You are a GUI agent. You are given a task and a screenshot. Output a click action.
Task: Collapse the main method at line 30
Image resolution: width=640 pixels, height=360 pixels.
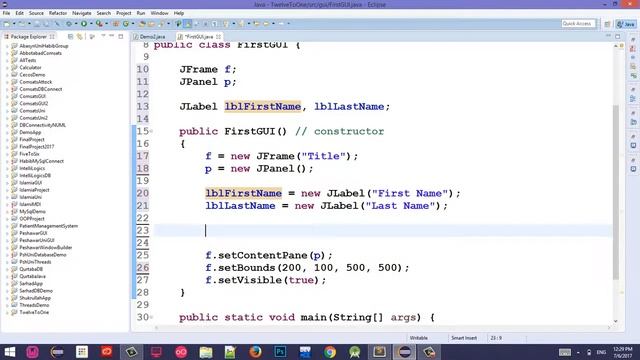pos(151,317)
